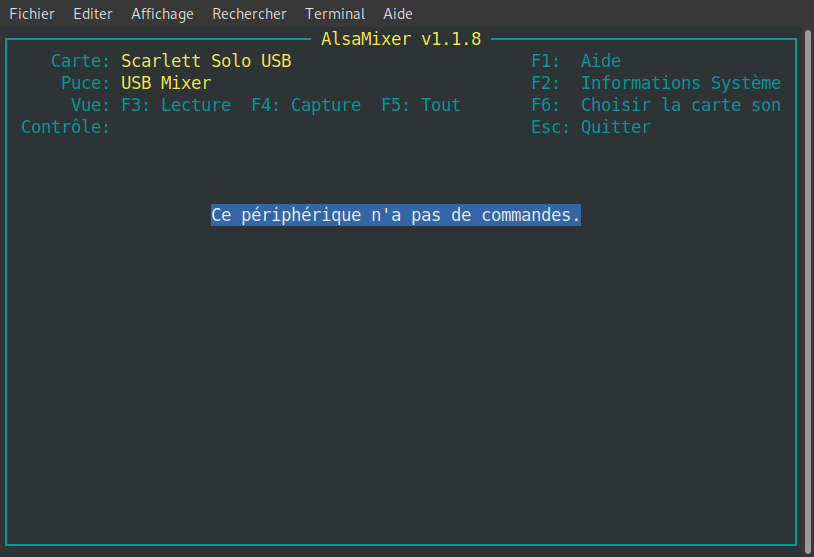Open the Editer menu
Viewport: 814px width, 557px height.
pos(93,14)
